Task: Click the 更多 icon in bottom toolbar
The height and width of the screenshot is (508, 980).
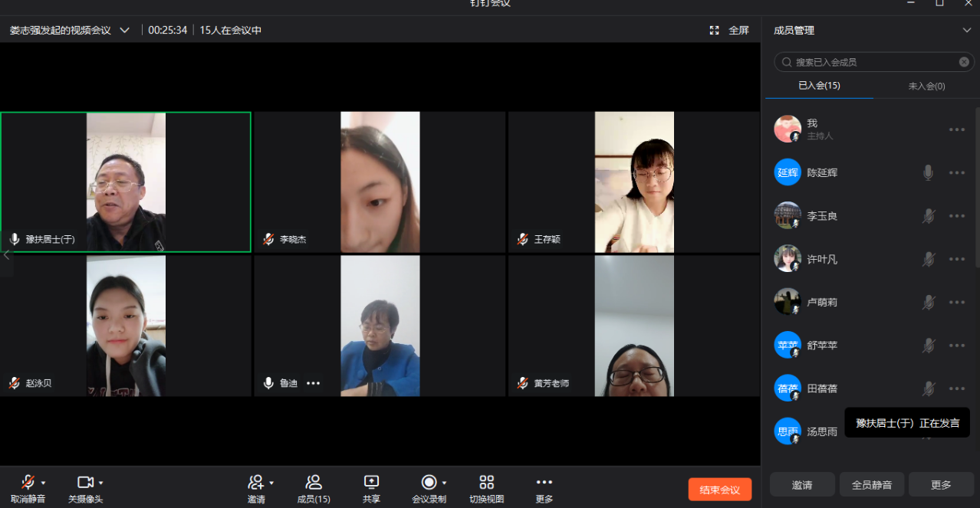Action: point(544,482)
